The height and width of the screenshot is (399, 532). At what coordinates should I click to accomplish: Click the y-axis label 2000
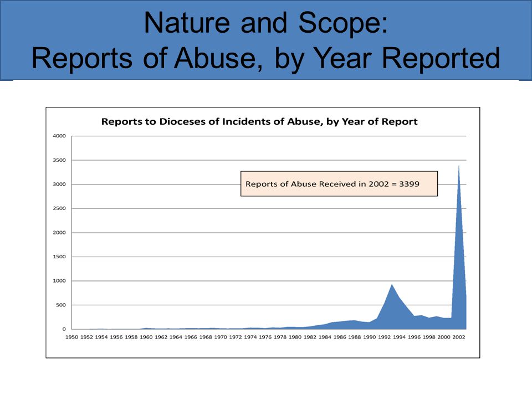click(59, 232)
